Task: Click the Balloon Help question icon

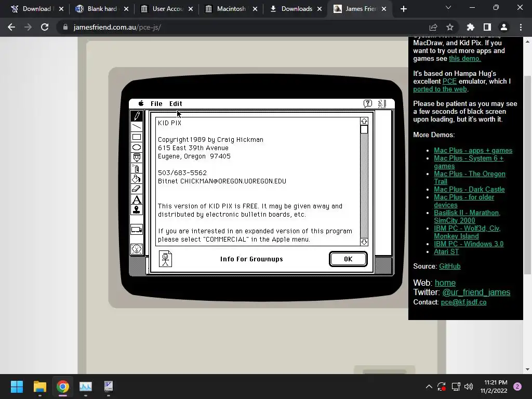Action: tap(368, 104)
